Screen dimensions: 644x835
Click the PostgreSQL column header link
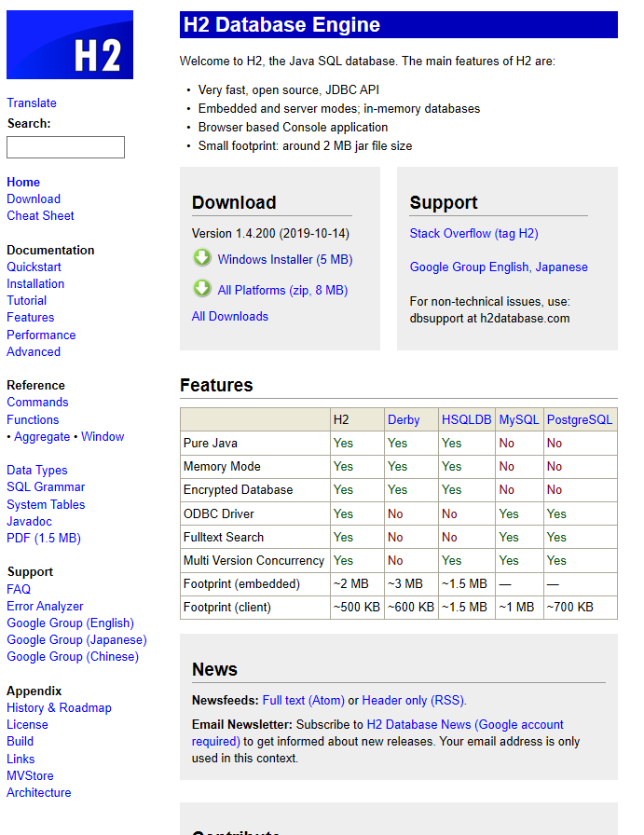[x=580, y=419]
